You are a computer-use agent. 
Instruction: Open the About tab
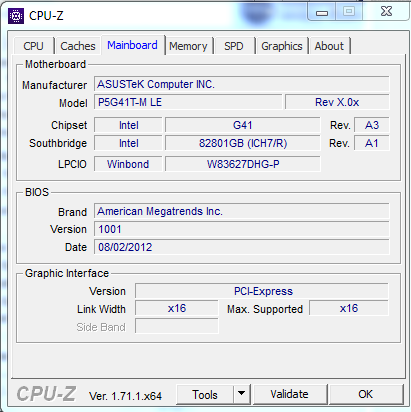(329, 46)
